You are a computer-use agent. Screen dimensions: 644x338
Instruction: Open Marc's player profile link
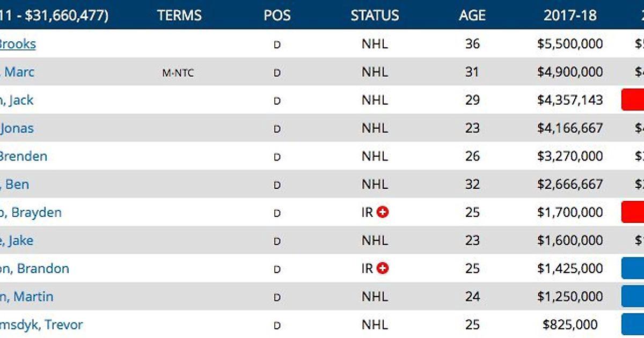tap(17, 72)
